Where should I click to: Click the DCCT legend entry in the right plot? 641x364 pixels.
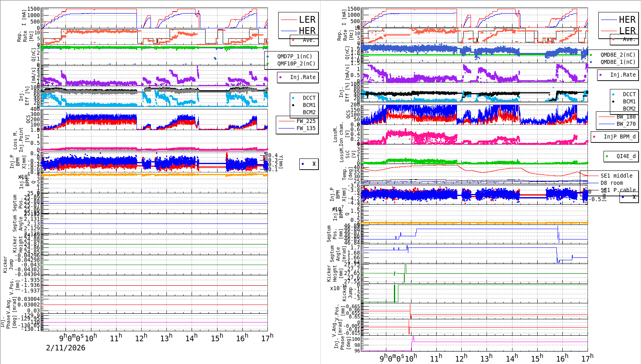[629, 94]
